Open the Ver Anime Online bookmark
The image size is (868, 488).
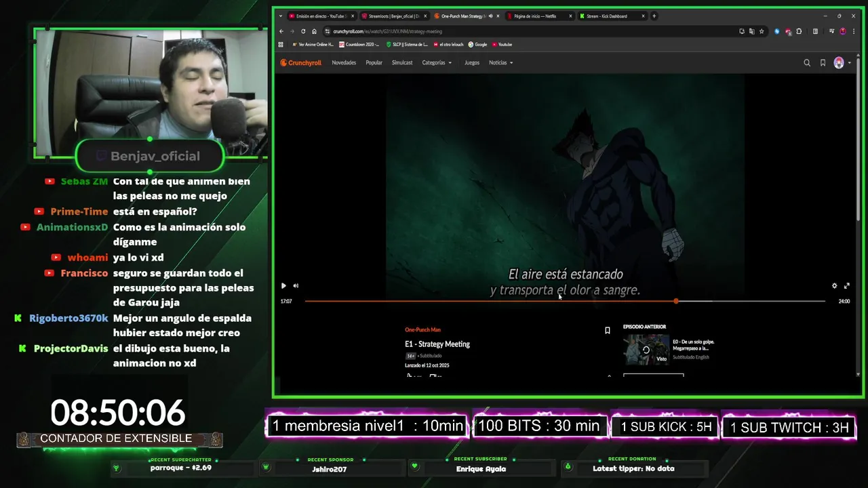tap(313, 45)
